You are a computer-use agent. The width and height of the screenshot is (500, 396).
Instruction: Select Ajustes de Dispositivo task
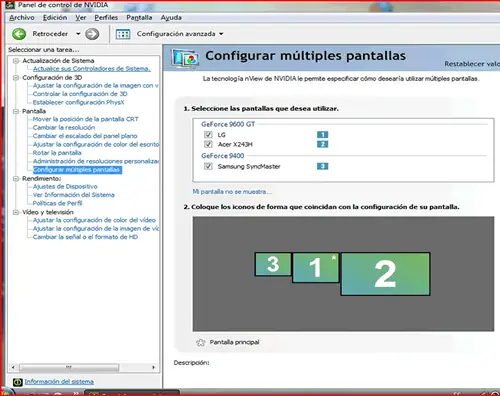[65, 187]
